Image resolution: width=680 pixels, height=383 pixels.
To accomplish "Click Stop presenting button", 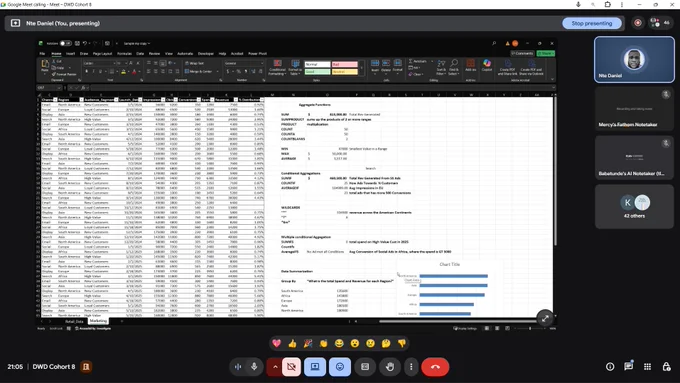I will pyautogui.click(x=592, y=23).
